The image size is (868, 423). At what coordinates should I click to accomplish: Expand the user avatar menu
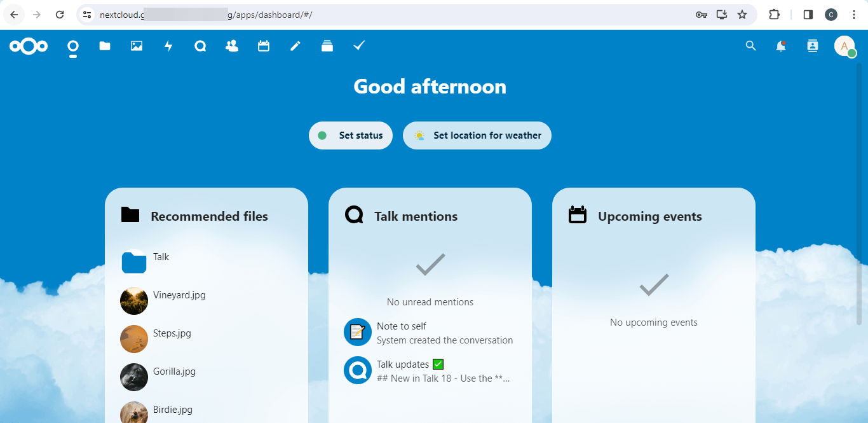click(x=844, y=46)
